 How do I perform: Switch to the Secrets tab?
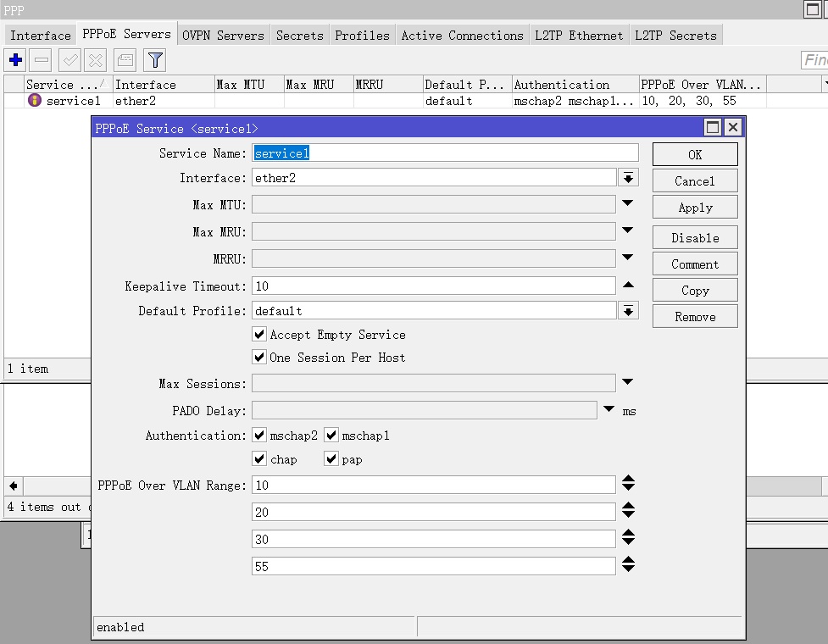click(x=299, y=36)
